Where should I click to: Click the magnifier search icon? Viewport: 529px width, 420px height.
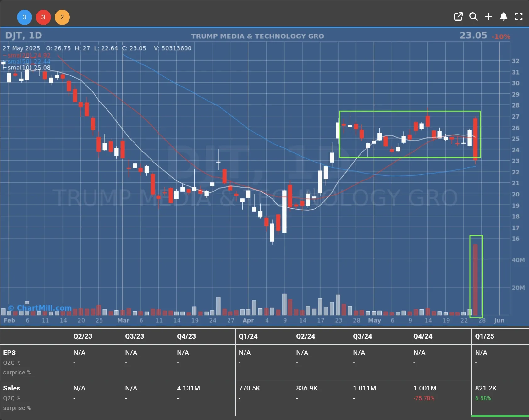[473, 17]
